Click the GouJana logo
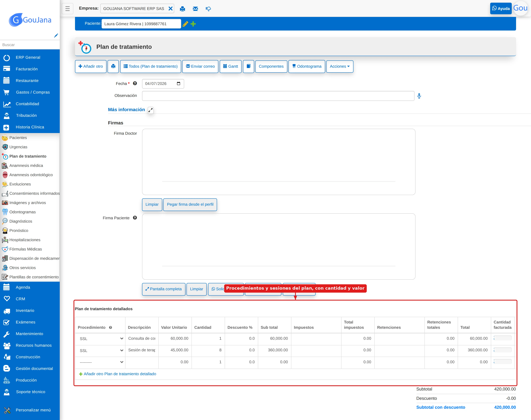 (x=30, y=20)
